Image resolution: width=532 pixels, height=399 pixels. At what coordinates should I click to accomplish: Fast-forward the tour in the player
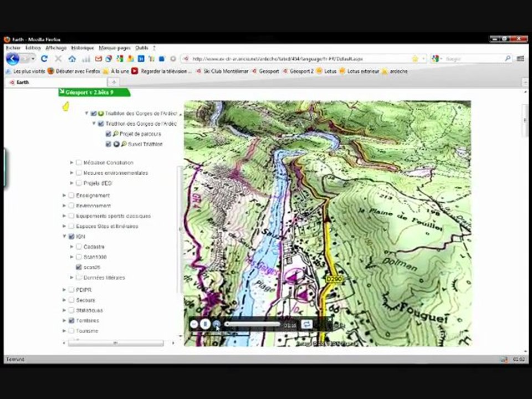[x=217, y=324]
